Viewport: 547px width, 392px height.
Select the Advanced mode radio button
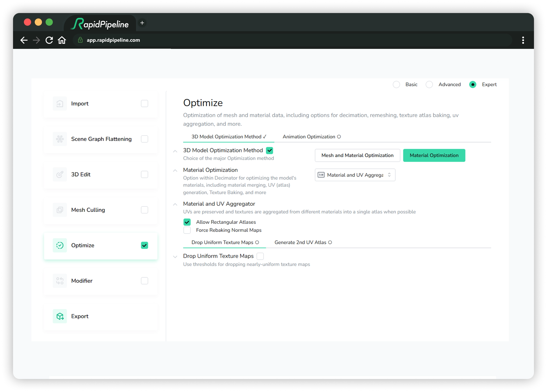[429, 85]
